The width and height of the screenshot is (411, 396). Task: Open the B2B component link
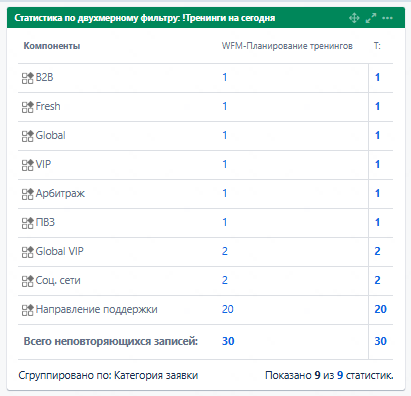44,77
